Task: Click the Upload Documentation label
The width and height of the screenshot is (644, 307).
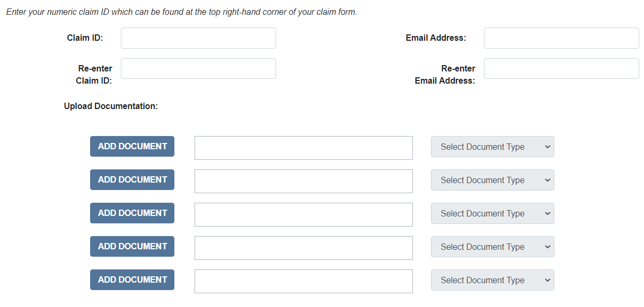Action: point(111,106)
